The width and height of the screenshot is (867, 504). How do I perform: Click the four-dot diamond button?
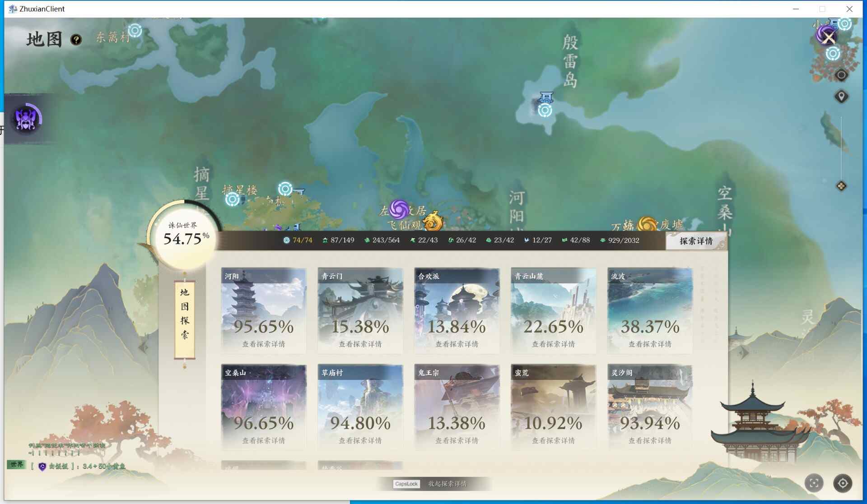click(841, 186)
